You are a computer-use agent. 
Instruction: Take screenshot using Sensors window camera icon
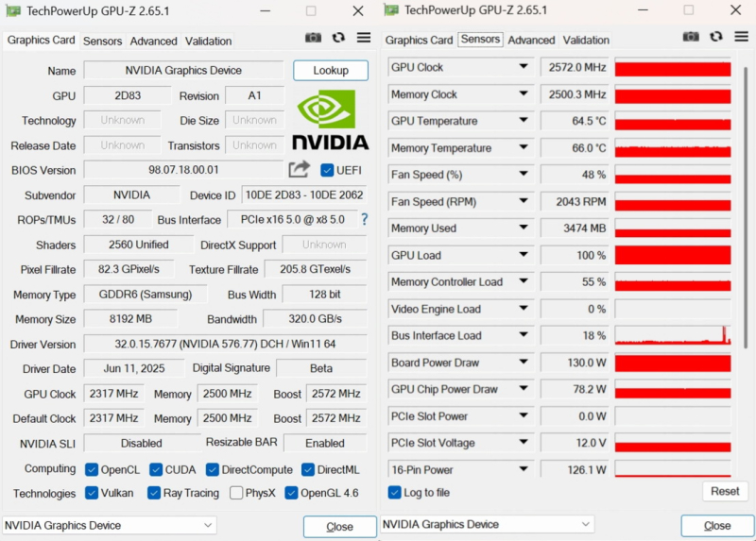tap(691, 37)
